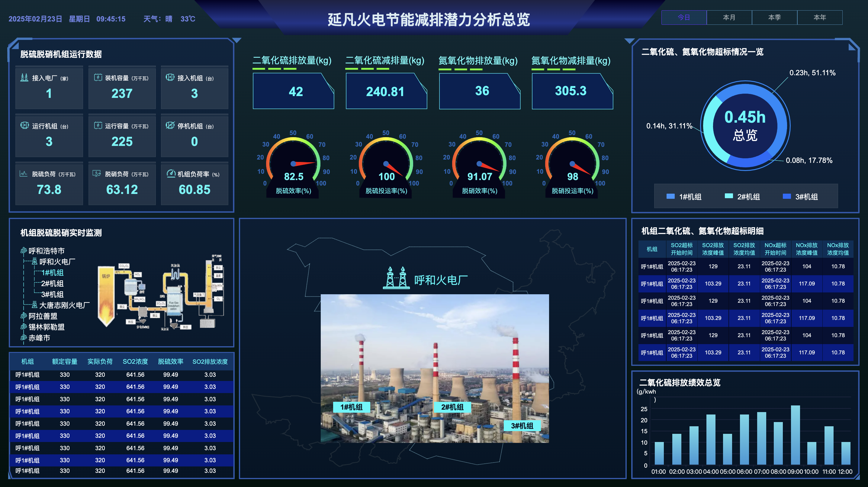The width and height of the screenshot is (868, 487).
Task: Click the 接入电厂 power plant icon
Action: click(24, 78)
